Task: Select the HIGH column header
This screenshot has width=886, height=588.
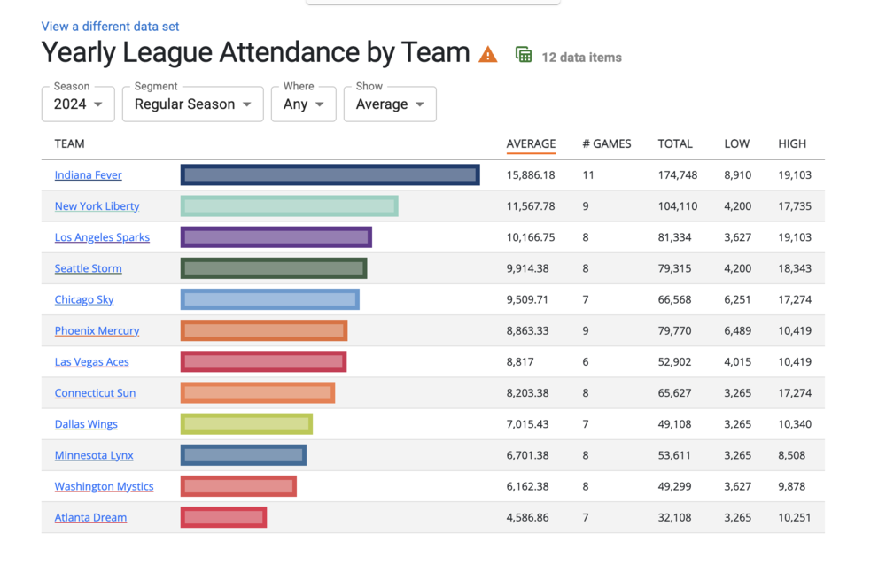Action: (x=792, y=143)
